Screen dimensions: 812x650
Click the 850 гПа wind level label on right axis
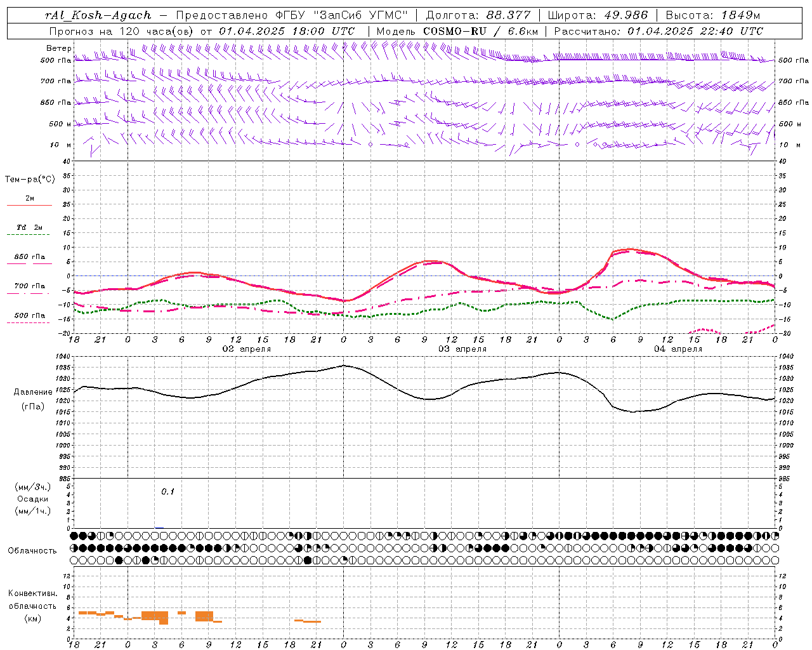pyautogui.click(x=794, y=102)
